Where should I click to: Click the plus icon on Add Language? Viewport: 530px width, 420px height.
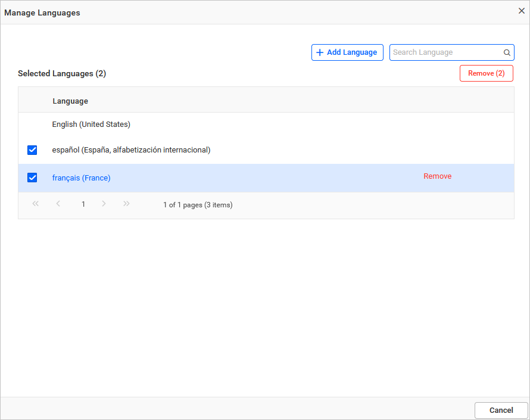[320, 52]
